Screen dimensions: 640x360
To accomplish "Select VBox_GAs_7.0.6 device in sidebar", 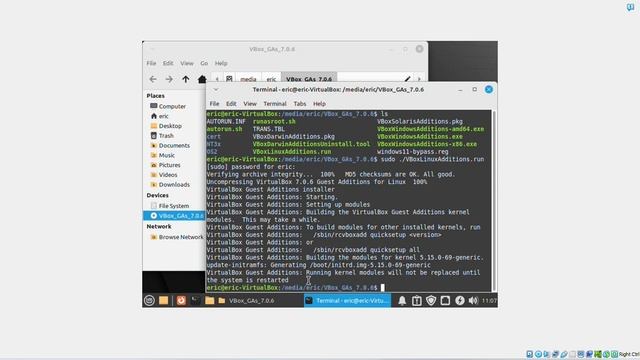I will pos(174,216).
